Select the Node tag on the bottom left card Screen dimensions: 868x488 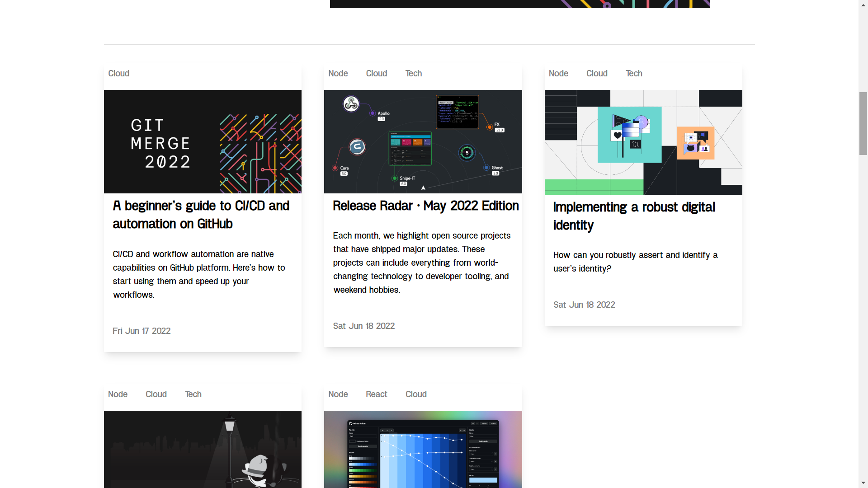[118, 394]
